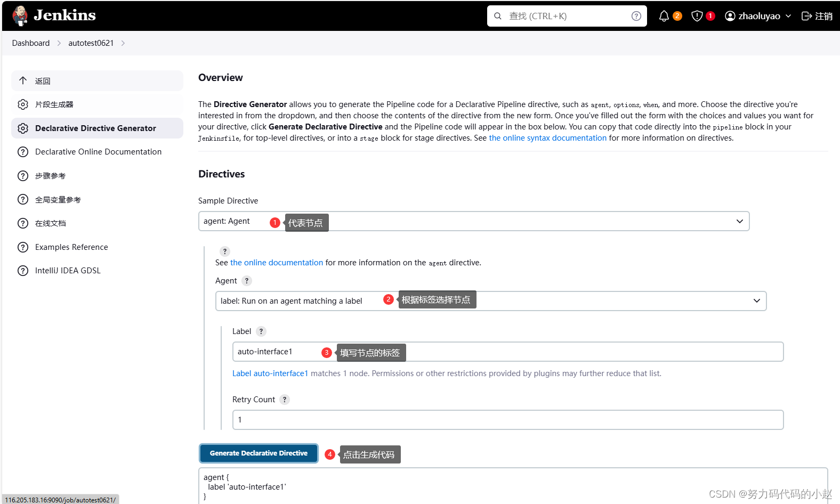Image resolution: width=840 pixels, height=504 pixels.
Task: Click the gear icon beside 片段生成器
Action: [x=23, y=104]
